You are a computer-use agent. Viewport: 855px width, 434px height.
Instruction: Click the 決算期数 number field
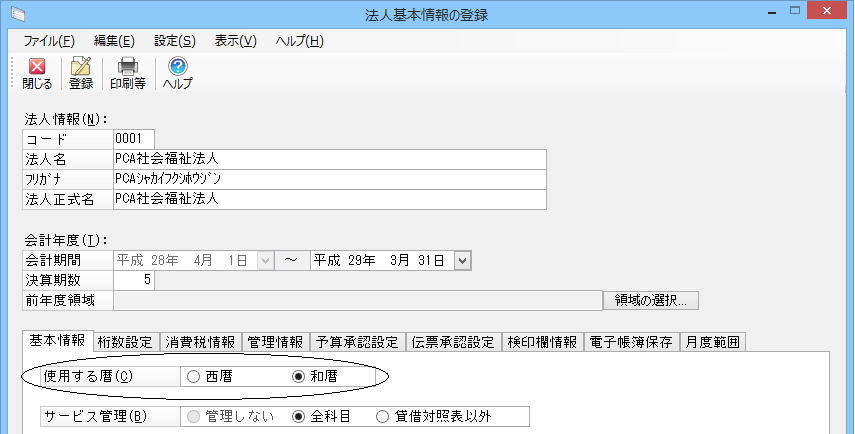point(133,280)
